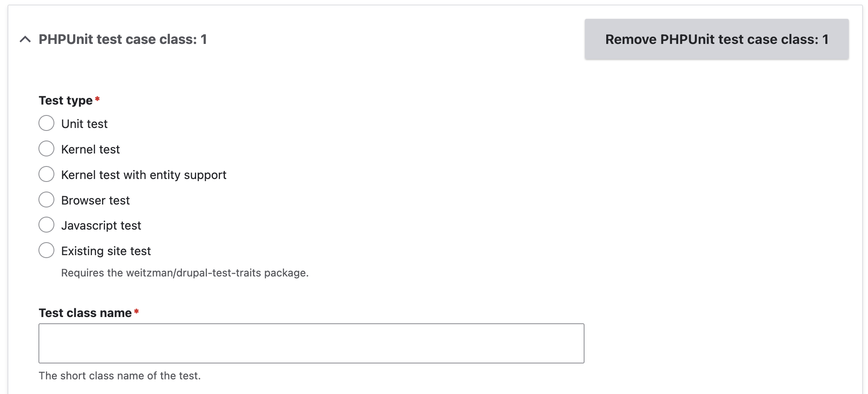Click the "Test class name" field label
This screenshot has width=868, height=394.
point(85,313)
